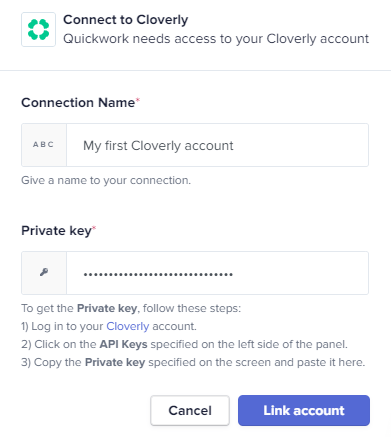The width and height of the screenshot is (391, 437).
Task: Click the "To get the Private key" instruction line
Action: [131, 308]
